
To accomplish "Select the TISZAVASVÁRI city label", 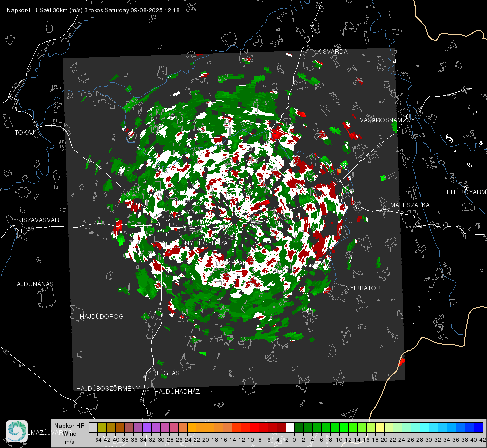I will 39,220.
